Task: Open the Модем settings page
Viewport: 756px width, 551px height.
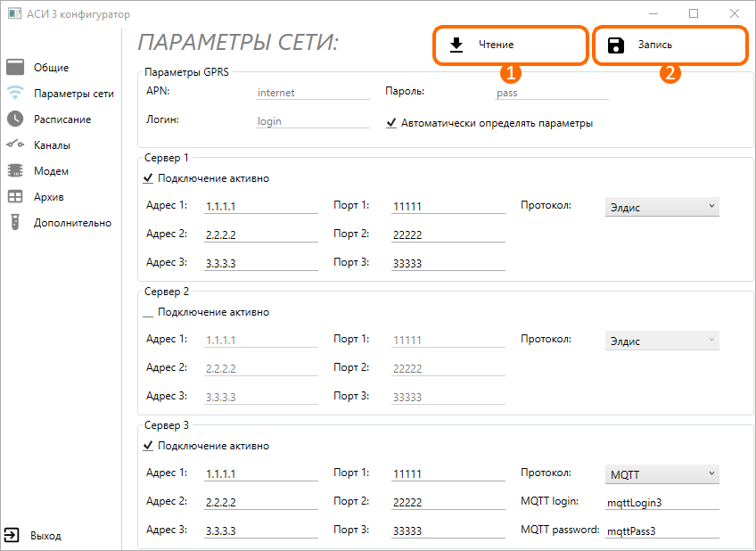Action: (x=51, y=171)
